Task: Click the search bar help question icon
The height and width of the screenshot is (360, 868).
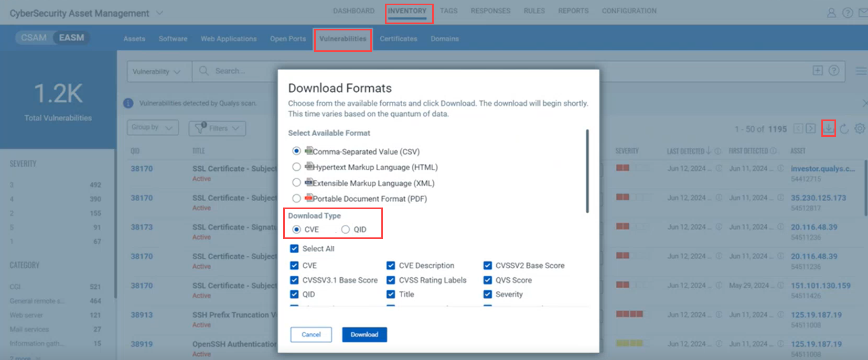Action: point(834,71)
